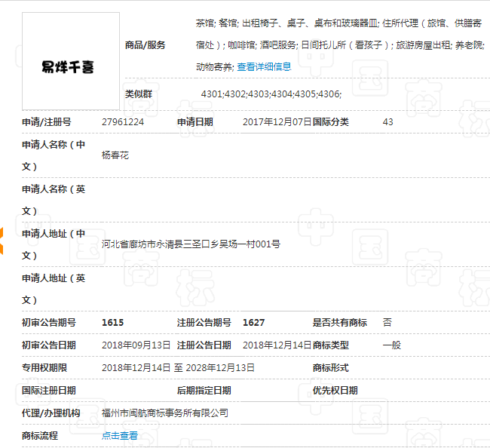Click the applicant address 河北省廊坊市永清县三圣口乡吴场一村001号
This screenshot has height=448, width=490.
click(x=191, y=244)
